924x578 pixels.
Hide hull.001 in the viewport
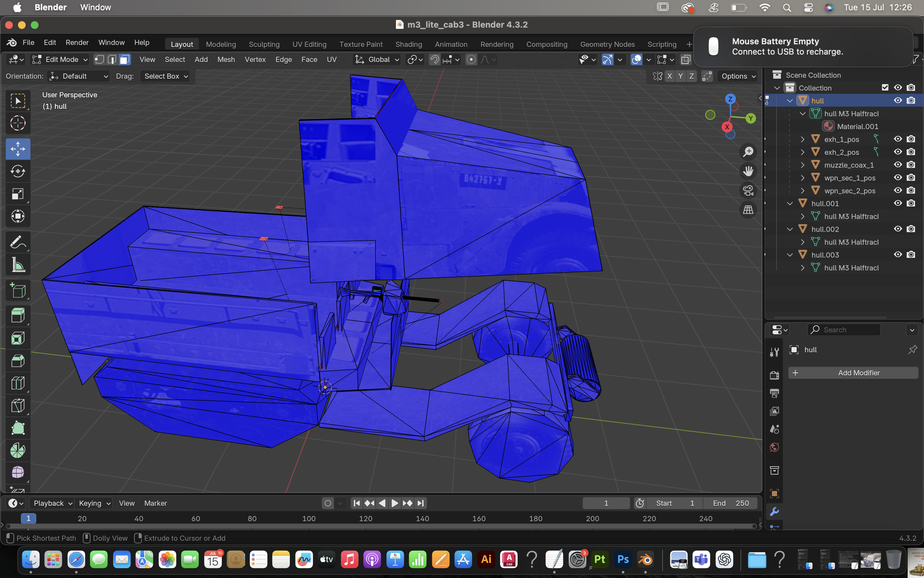898,203
